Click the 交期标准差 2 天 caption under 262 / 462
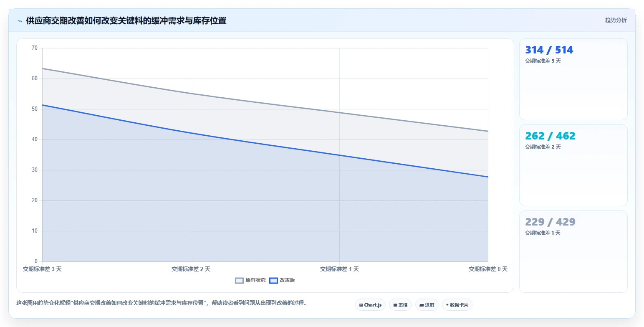Screen dimensions: 644x327 pos(543,147)
